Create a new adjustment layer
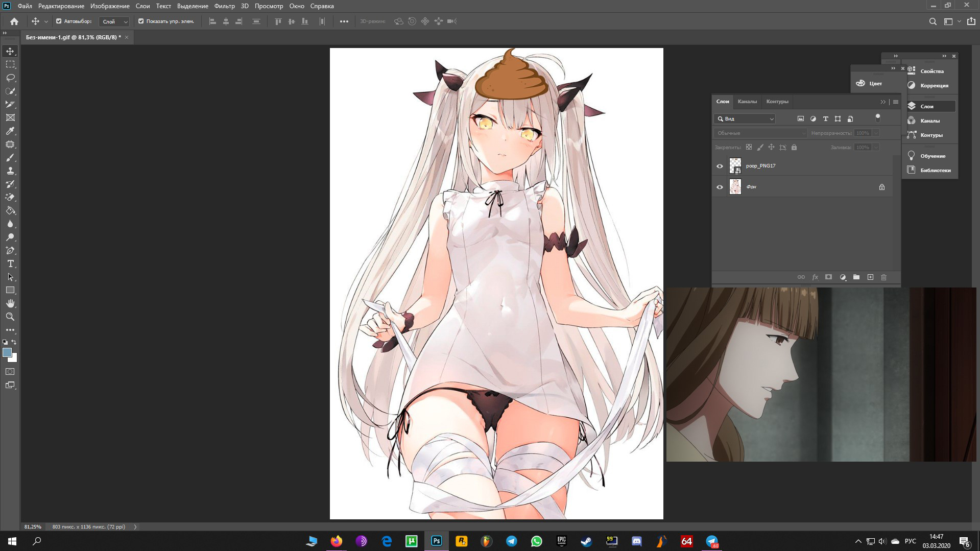Image resolution: width=980 pixels, height=551 pixels. [843, 277]
